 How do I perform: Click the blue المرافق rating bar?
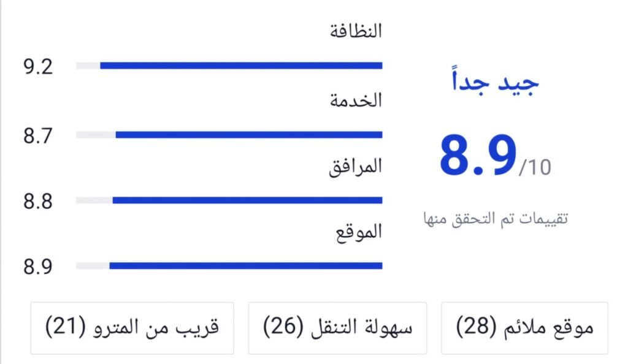[247, 200]
